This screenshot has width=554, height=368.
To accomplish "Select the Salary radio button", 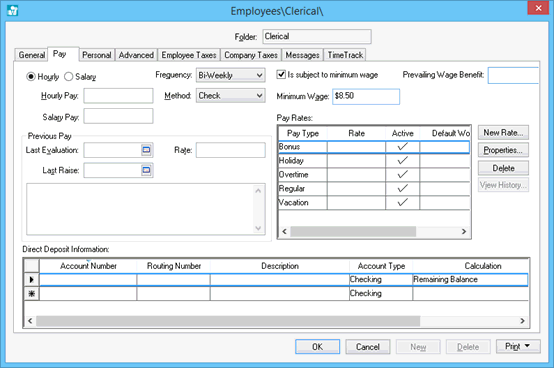I will (x=69, y=76).
